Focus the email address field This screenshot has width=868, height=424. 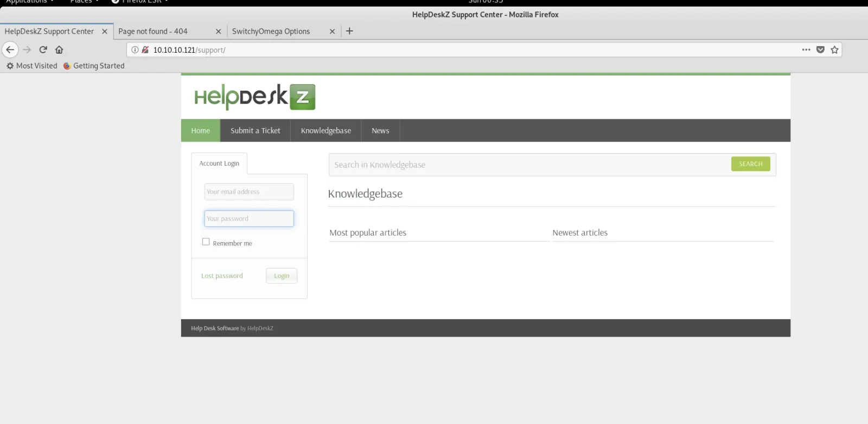[x=249, y=192]
